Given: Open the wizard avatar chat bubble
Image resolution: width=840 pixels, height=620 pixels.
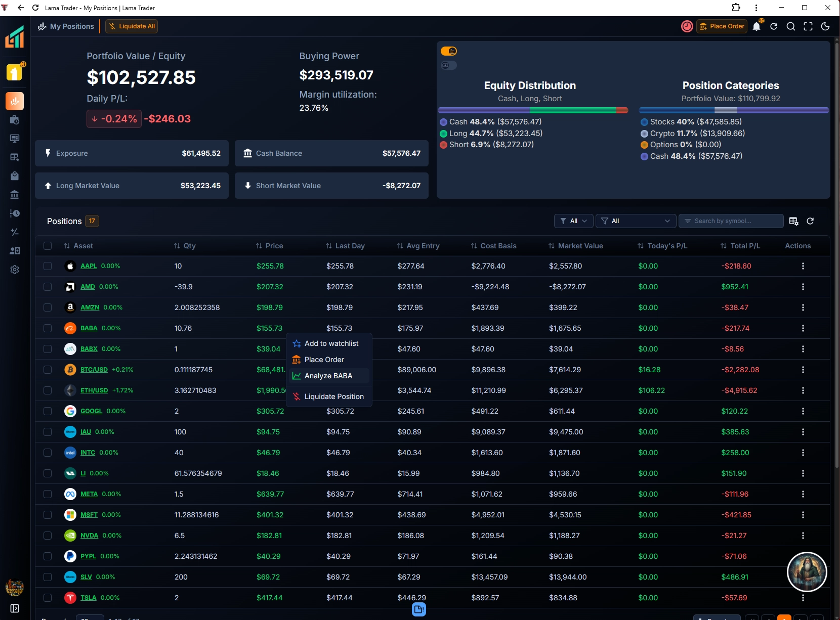Looking at the screenshot, I should [807, 572].
